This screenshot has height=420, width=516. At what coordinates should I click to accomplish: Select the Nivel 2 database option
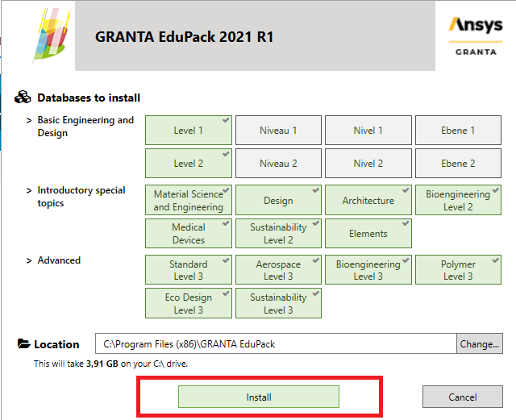click(x=368, y=164)
